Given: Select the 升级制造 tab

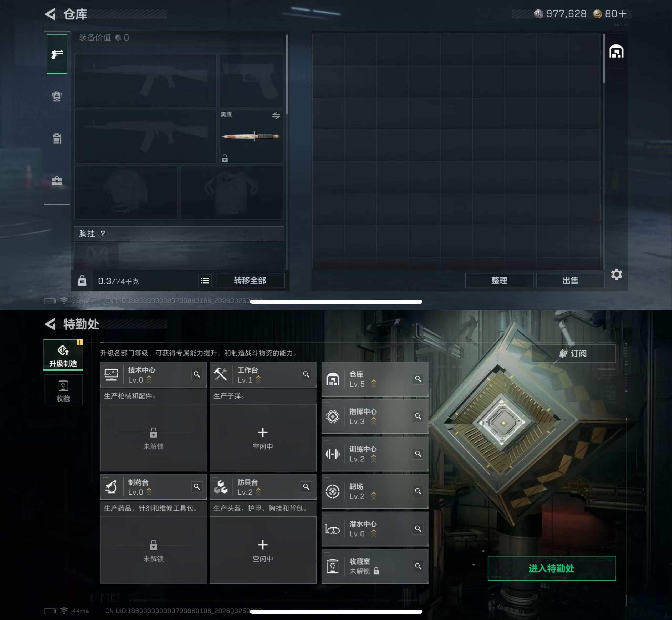Looking at the screenshot, I should tap(63, 355).
